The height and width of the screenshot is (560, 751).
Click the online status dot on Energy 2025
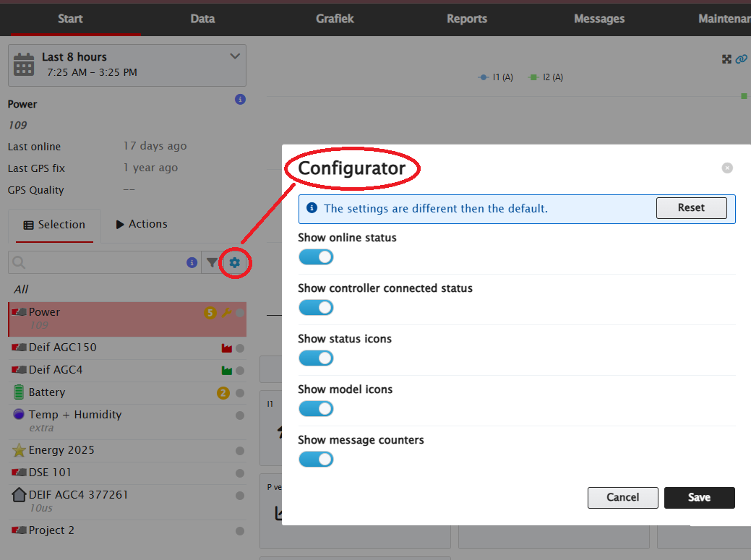[x=240, y=451]
